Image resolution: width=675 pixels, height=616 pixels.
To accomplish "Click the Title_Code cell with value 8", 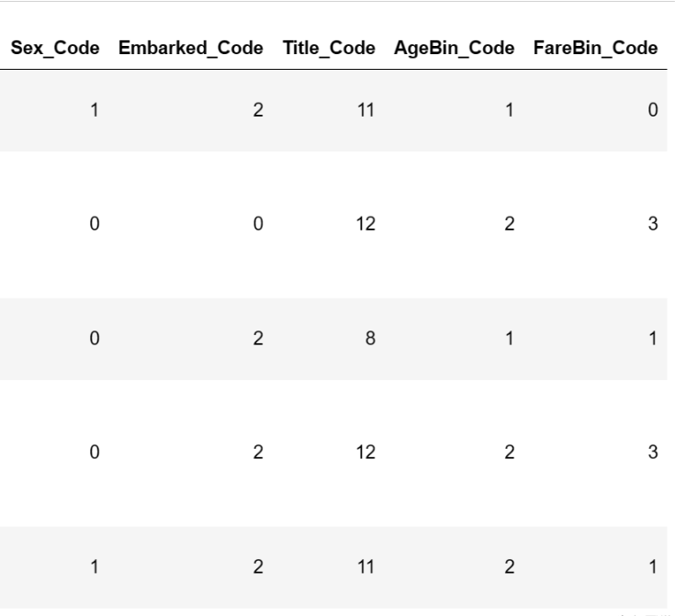I will click(369, 339).
